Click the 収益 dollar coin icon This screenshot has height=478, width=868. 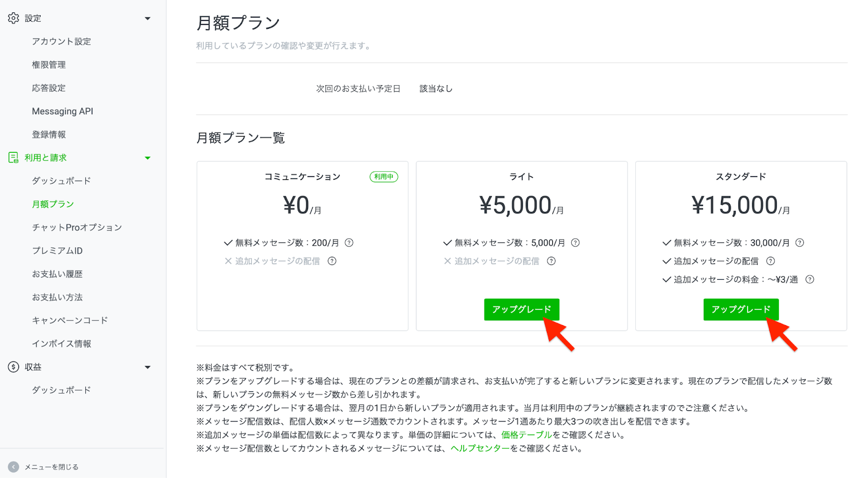[x=14, y=367]
